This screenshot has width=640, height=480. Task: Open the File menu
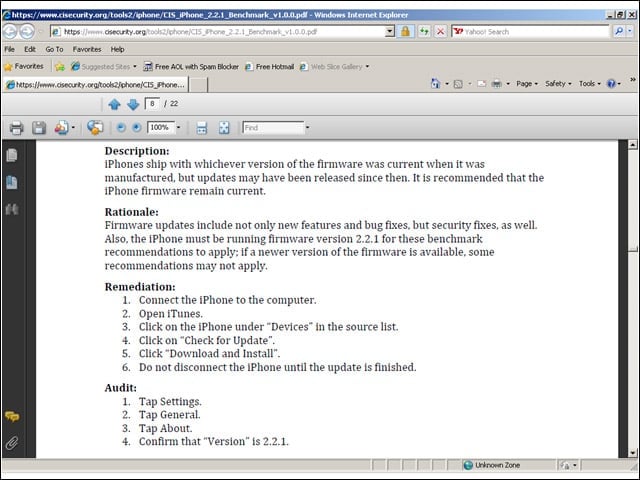coord(9,49)
